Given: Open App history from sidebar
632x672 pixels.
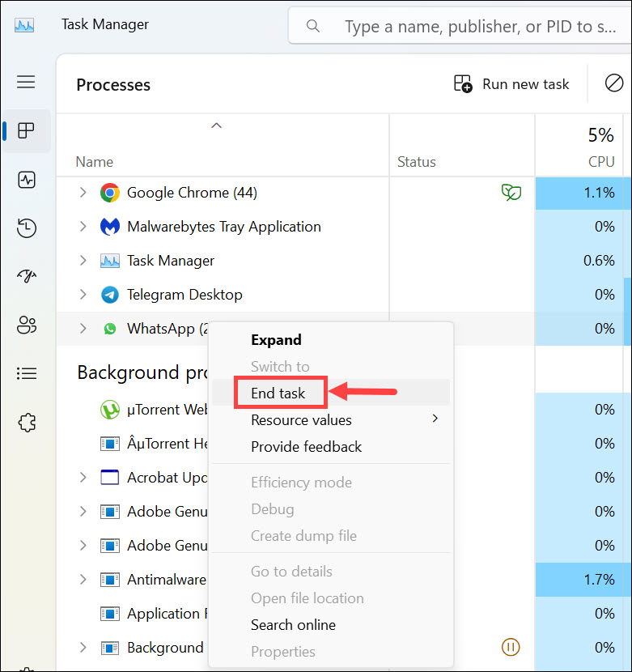Looking at the screenshot, I should click(26, 228).
